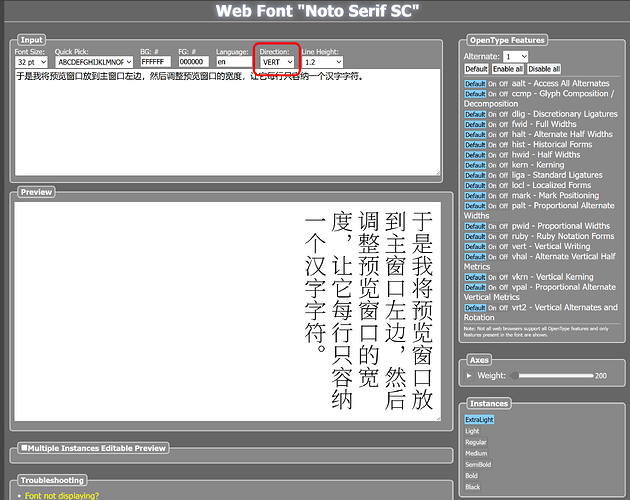Grab the preview area corner handle
630x500 pixels.
(438, 418)
